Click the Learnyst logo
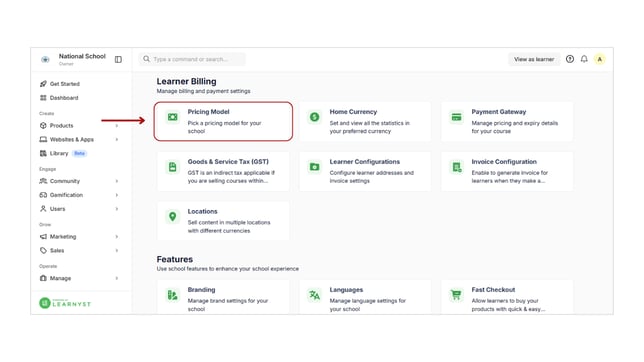 pyautogui.click(x=65, y=303)
